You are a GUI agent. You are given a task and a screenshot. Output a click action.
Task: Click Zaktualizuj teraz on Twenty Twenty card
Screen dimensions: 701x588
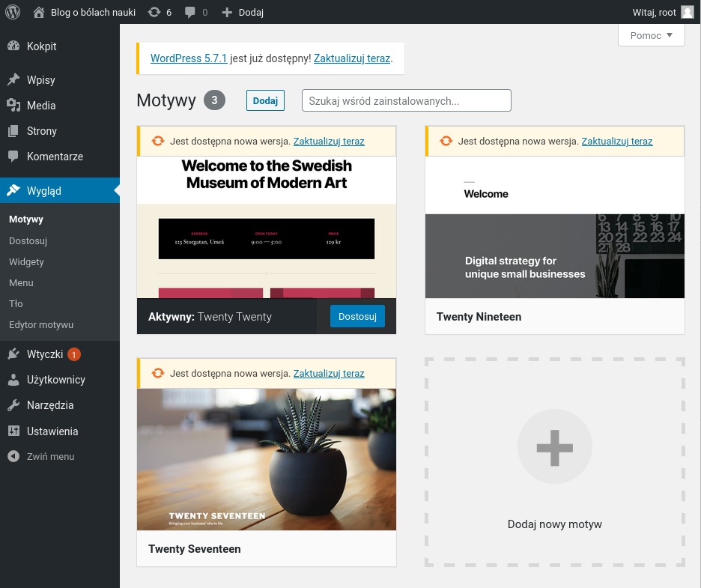(329, 142)
